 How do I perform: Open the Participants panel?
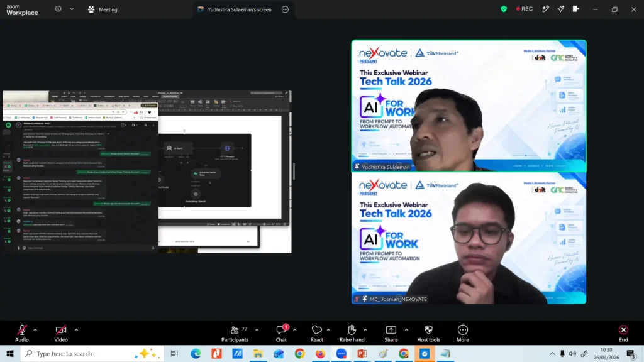tap(235, 333)
